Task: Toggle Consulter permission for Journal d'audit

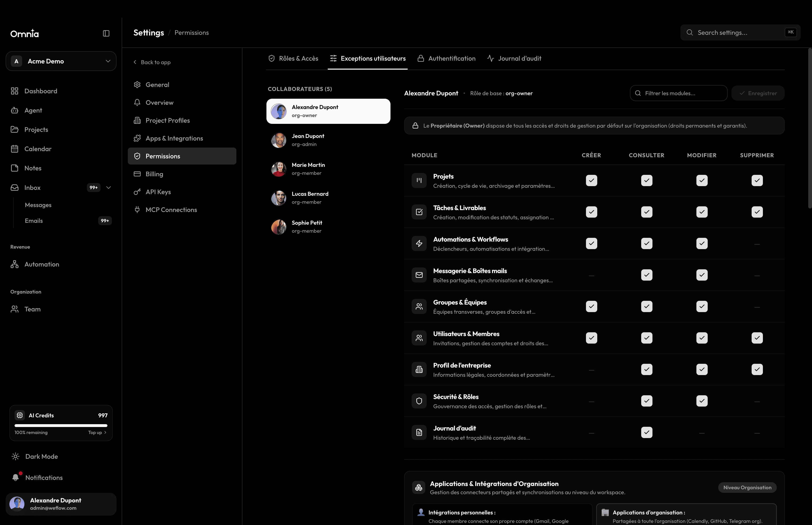Action: click(647, 433)
